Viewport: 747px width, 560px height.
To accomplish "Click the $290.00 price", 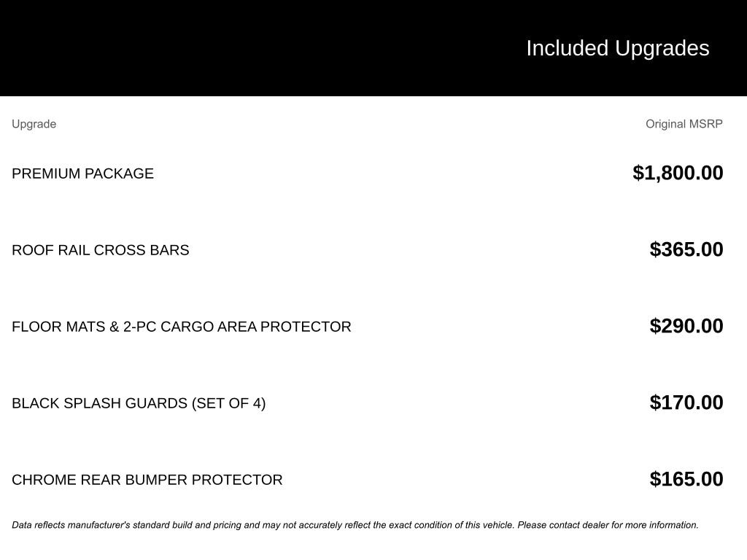I will pyautogui.click(x=686, y=326).
